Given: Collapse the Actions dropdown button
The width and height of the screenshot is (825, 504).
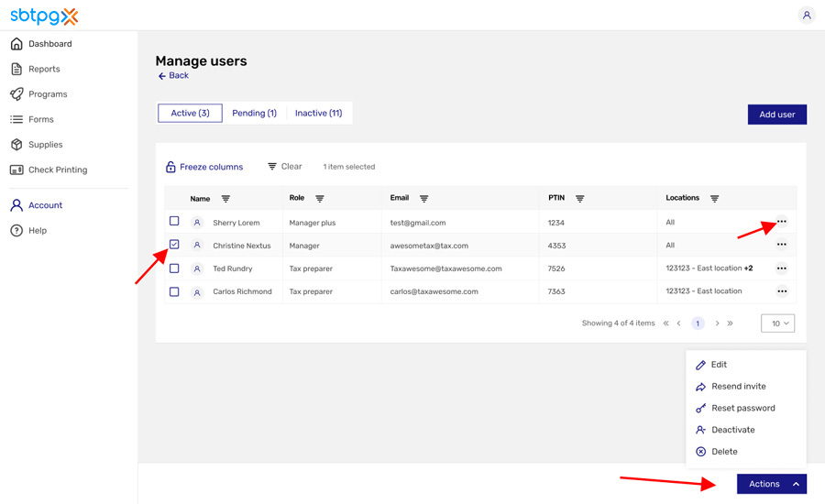Looking at the screenshot, I should pos(771,484).
